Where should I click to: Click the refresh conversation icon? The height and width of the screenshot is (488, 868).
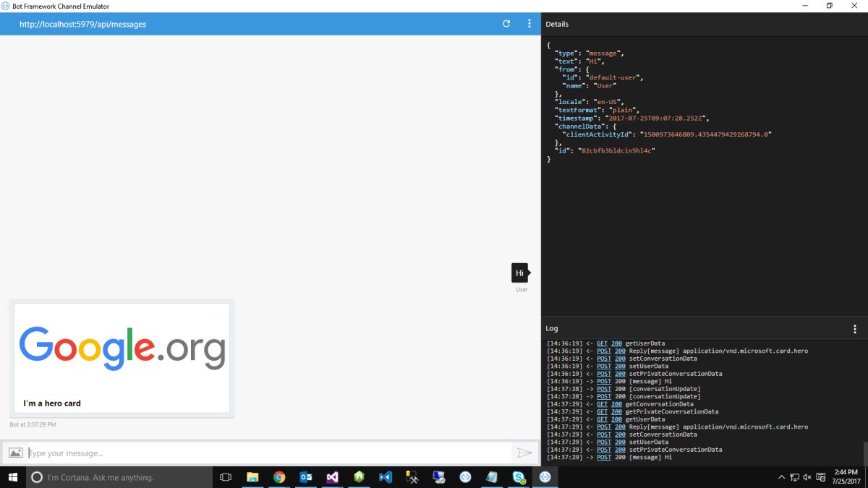506,24
